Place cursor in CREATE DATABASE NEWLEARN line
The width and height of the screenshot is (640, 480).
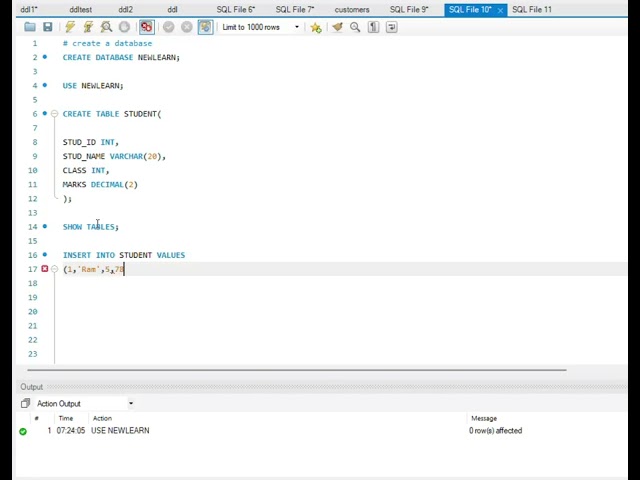[x=121, y=57]
